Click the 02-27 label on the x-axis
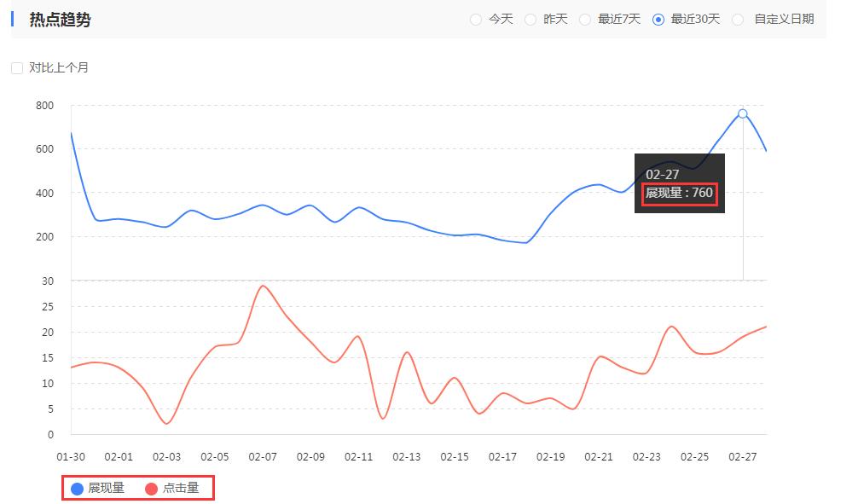 (742, 457)
